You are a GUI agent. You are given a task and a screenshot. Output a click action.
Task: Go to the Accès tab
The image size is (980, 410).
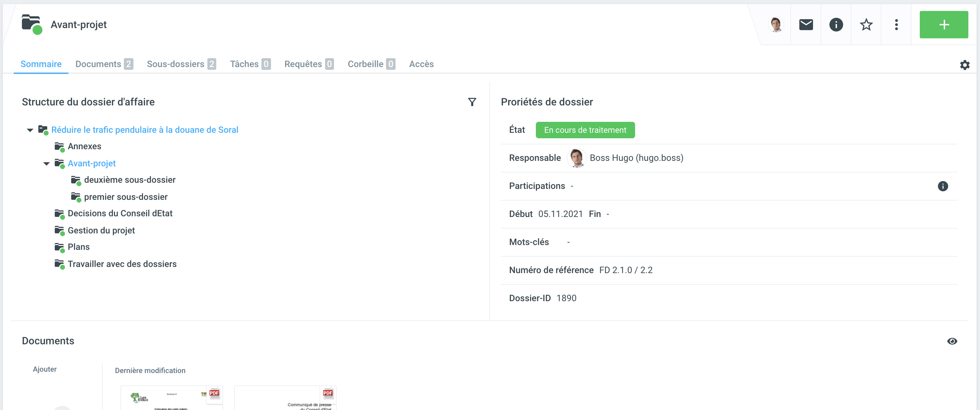(421, 64)
